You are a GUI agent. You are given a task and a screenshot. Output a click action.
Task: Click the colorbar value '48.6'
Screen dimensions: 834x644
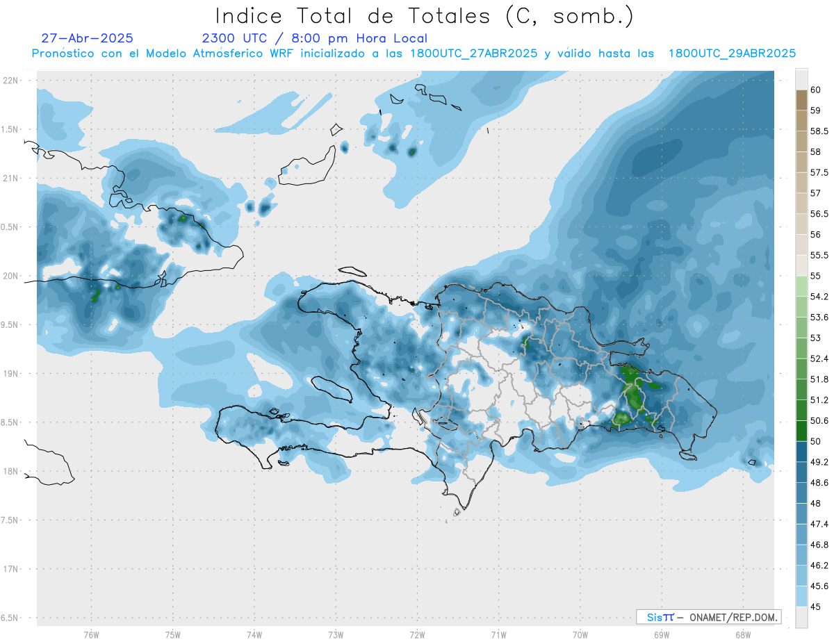819,482
